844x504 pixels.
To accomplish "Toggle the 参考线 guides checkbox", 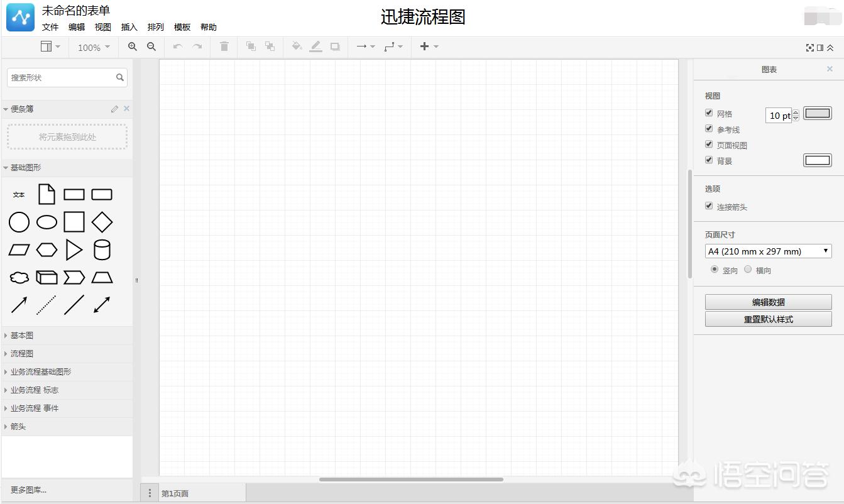I will (709, 129).
